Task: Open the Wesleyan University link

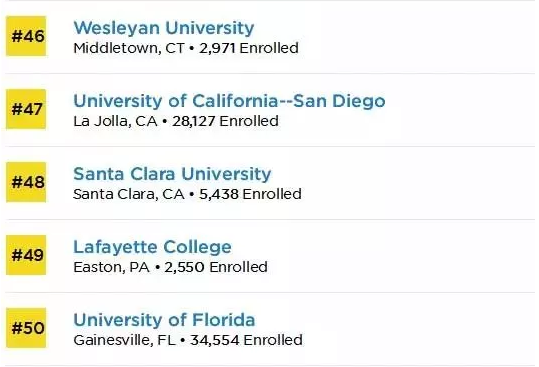Action: click(x=164, y=28)
